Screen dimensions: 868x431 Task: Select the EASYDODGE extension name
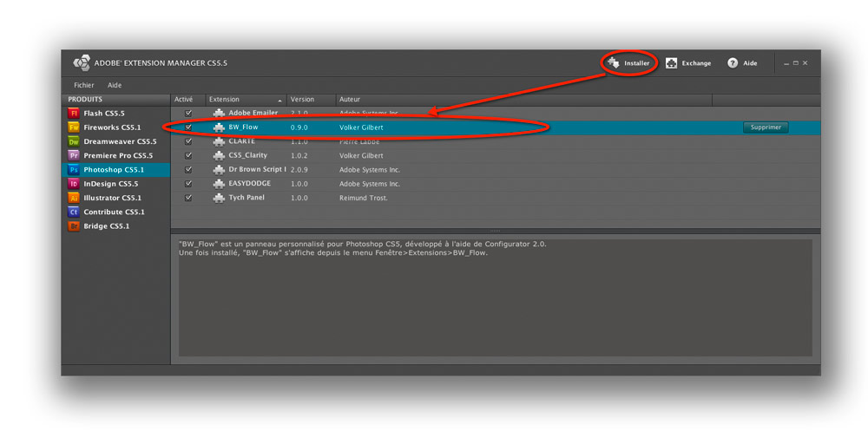tap(250, 184)
